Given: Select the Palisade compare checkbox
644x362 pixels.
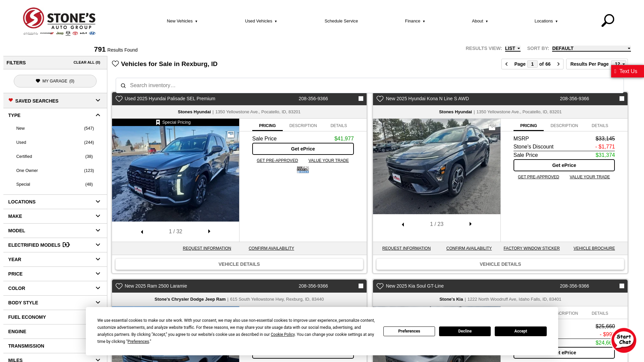Looking at the screenshot, I should click(x=361, y=99).
